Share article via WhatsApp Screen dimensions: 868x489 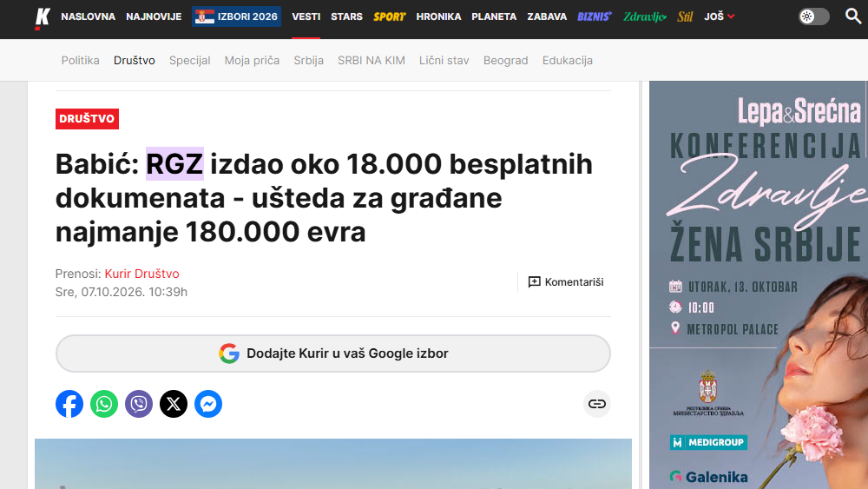pos(104,404)
